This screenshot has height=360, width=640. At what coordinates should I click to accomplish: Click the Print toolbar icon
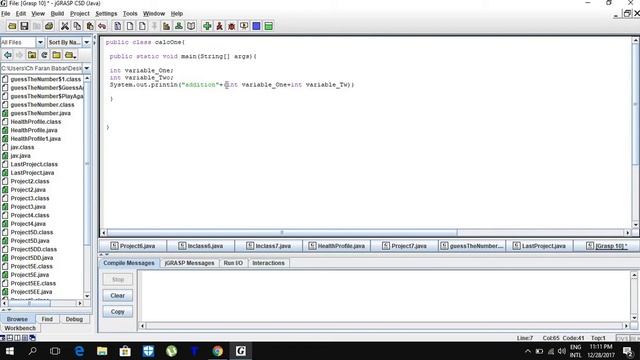tap(49, 26)
